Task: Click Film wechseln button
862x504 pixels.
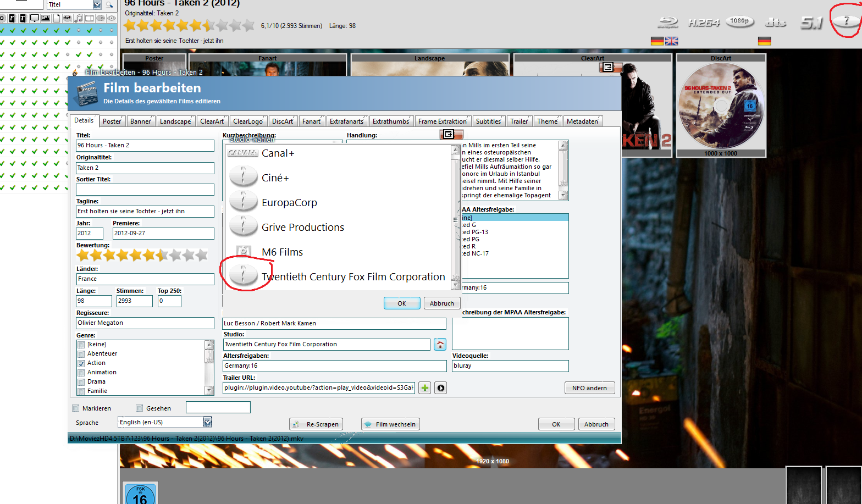Action: point(390,424)
